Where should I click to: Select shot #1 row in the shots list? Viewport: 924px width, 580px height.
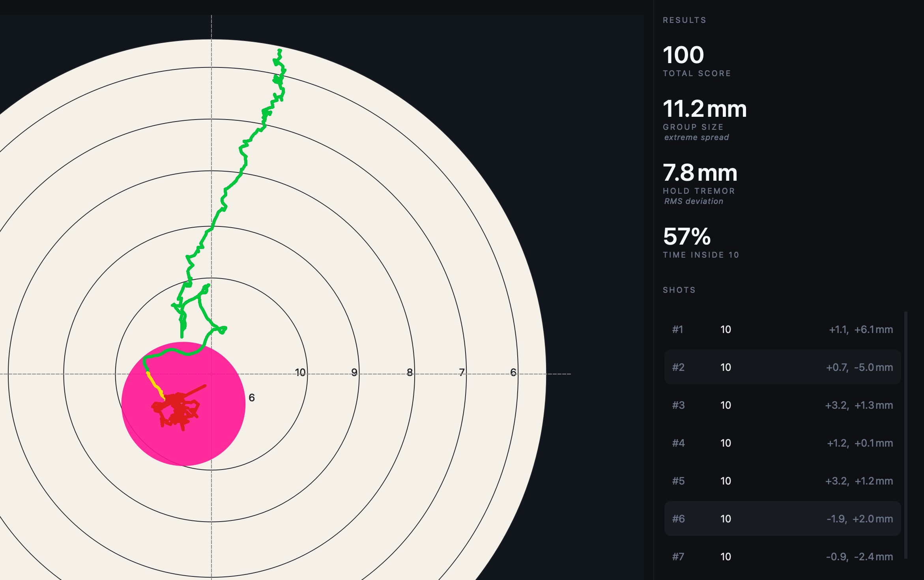[782, 329]
